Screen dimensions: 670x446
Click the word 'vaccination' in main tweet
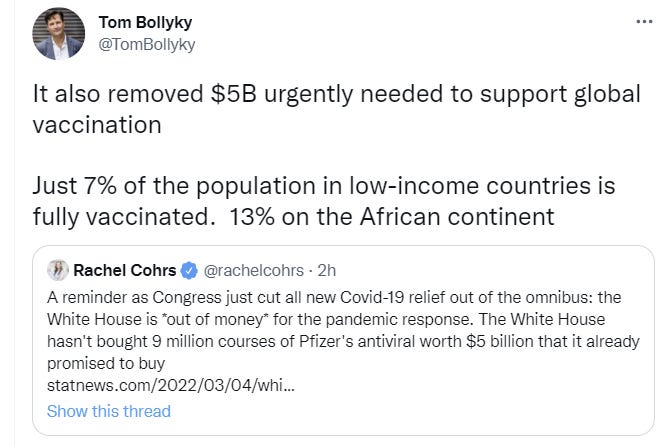[97, 128]
